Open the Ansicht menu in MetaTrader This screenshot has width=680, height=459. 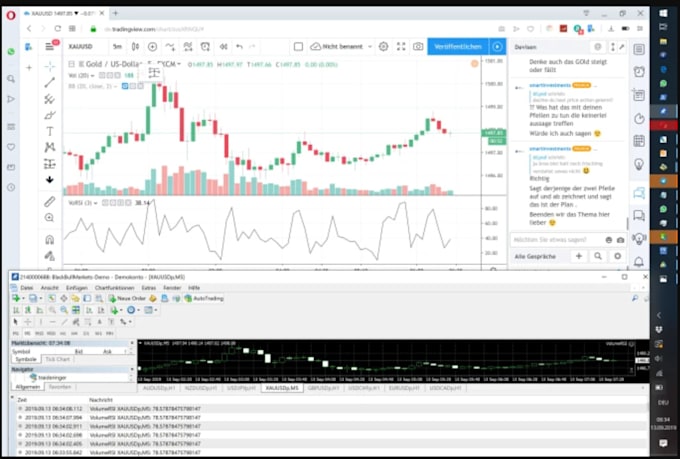(x=49, y=288)
